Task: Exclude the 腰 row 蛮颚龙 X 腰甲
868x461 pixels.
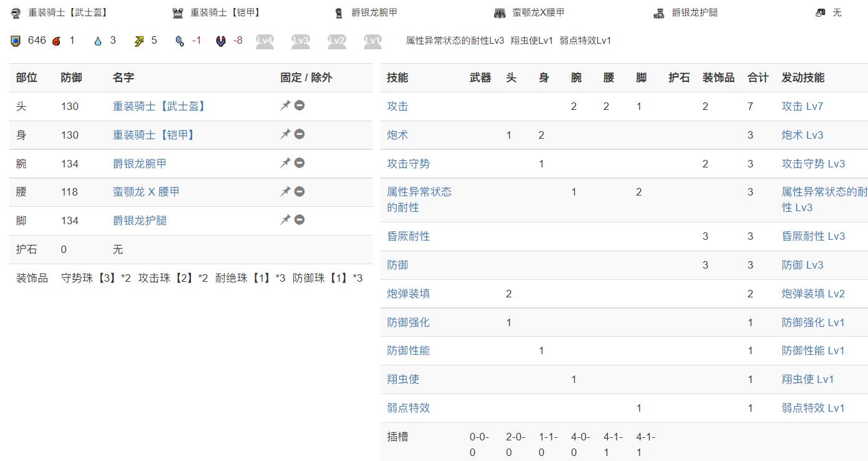Action: (x=300, y=191)
